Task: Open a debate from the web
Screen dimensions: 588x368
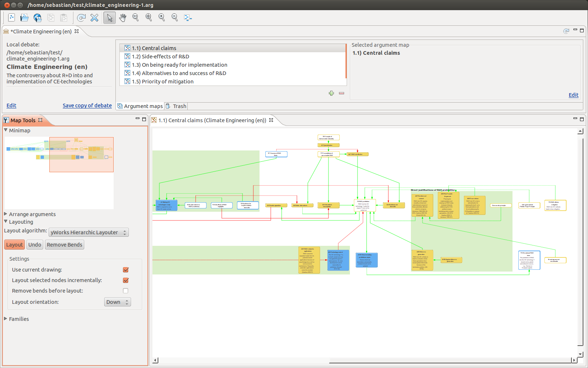Action: 37,17
